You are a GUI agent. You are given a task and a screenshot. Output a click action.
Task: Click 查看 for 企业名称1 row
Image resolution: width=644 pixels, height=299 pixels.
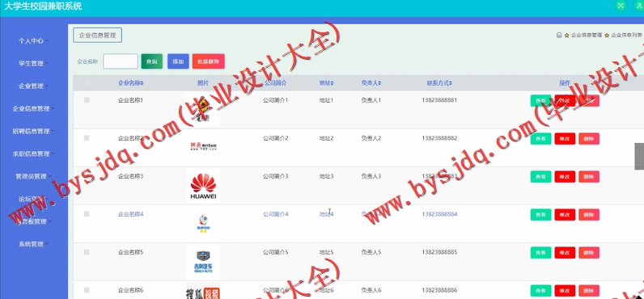[540, 100]
